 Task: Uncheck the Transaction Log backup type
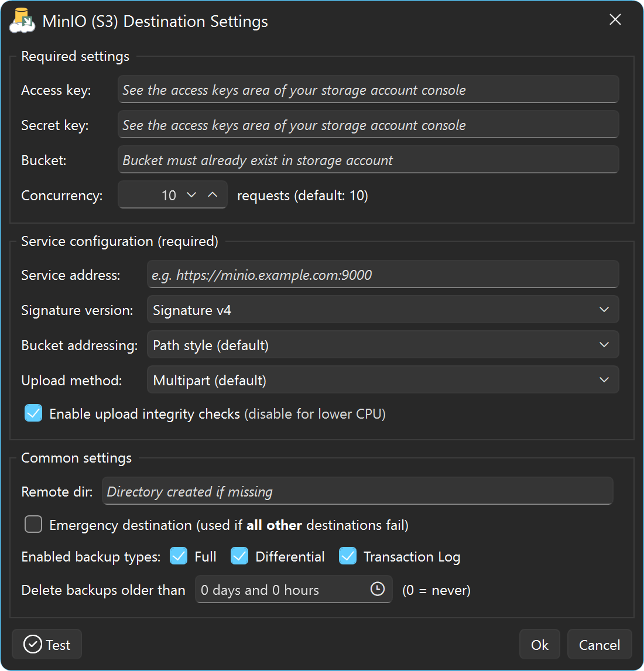[x=347, y=556]
